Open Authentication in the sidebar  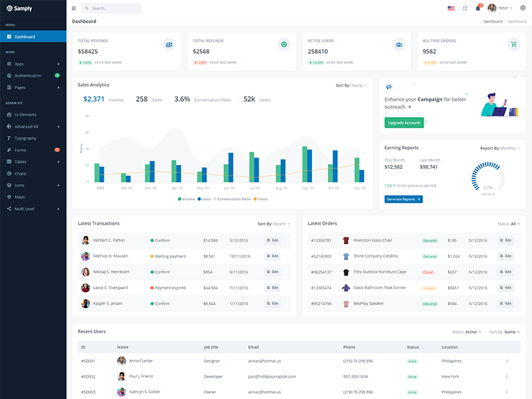[x=33, y=76]
